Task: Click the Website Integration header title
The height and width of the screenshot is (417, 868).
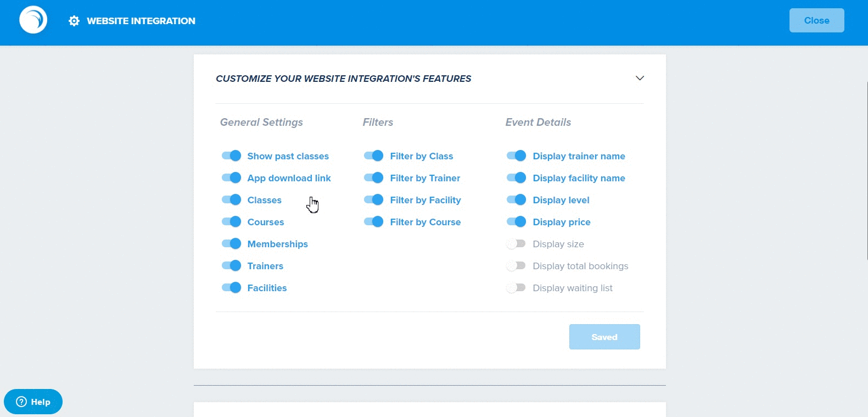Action: click(141, 21)
